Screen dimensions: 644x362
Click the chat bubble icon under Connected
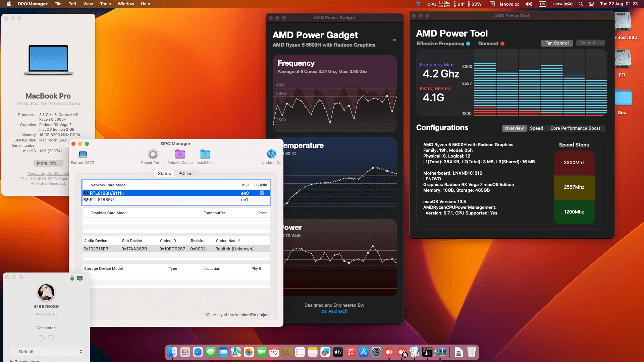pyautogui.click(x=51, y=338)
